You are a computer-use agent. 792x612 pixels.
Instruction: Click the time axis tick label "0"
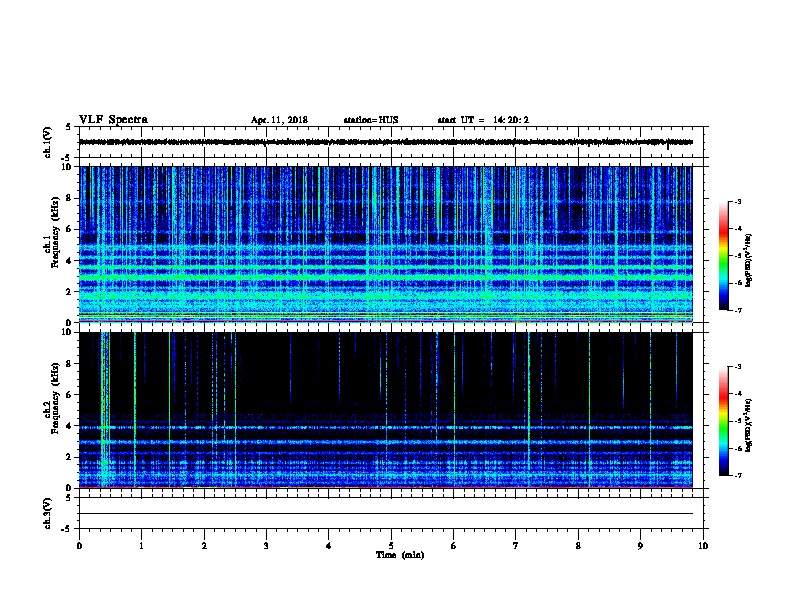tap(79, 546)
